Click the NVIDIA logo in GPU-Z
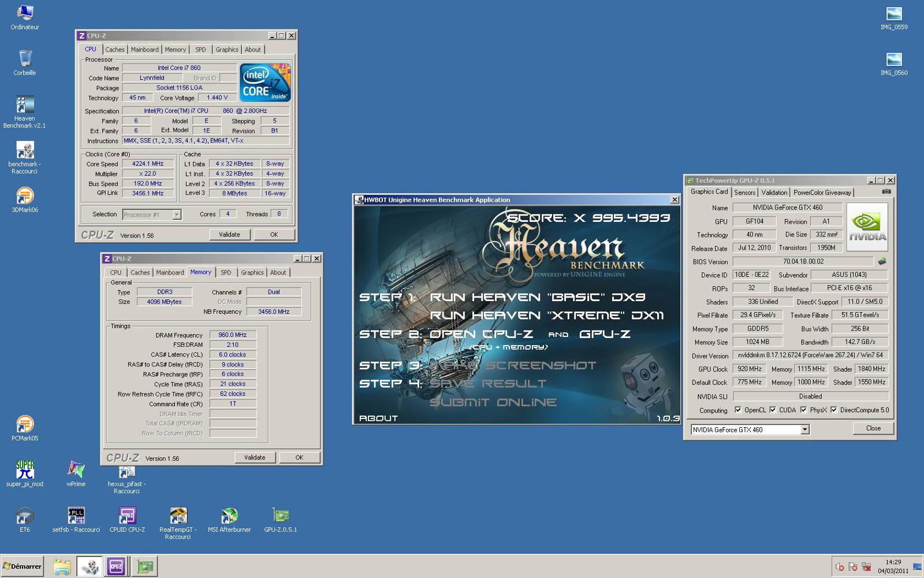This screenshot has width=924, height=578. coord(867,227)
